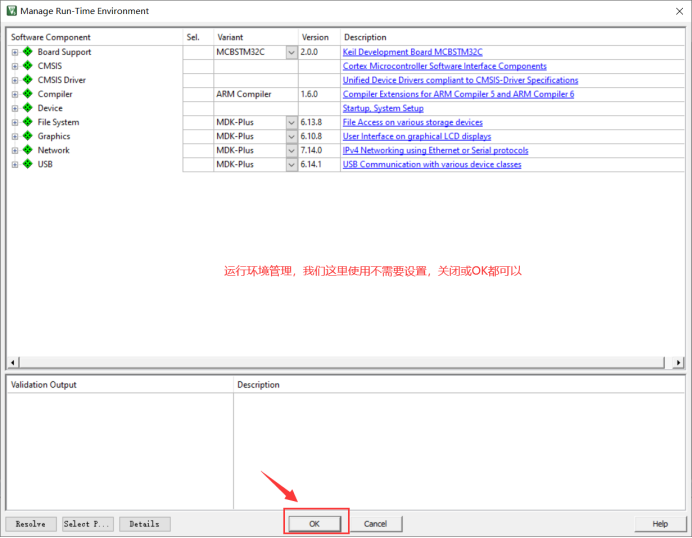The image size is (692, 538).
Task: Open the Network MDK-Plus variant dropdown
Action: click(291, 150)
